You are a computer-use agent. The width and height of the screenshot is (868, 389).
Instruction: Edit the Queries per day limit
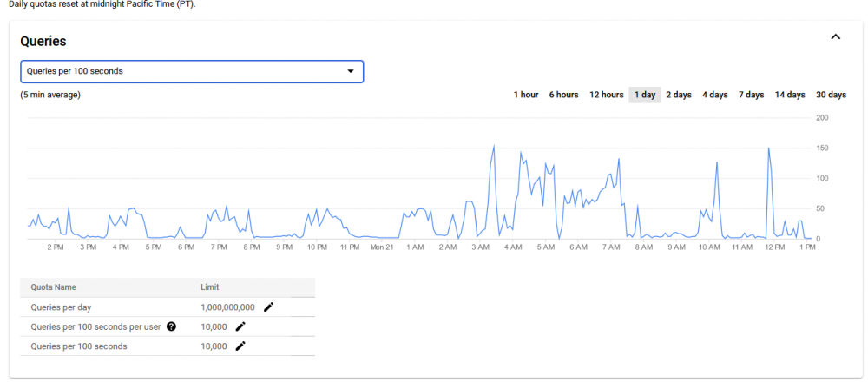coord(268,307)
